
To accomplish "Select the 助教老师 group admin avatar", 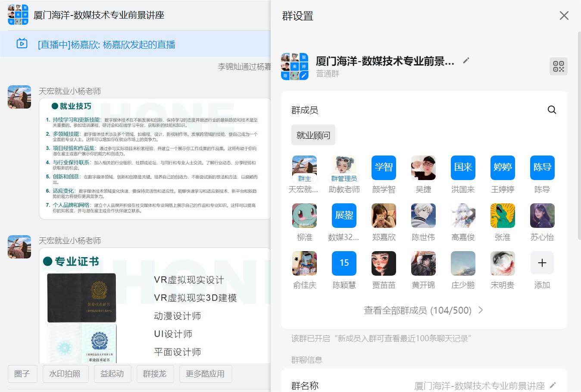I will [x=344, y=168].
